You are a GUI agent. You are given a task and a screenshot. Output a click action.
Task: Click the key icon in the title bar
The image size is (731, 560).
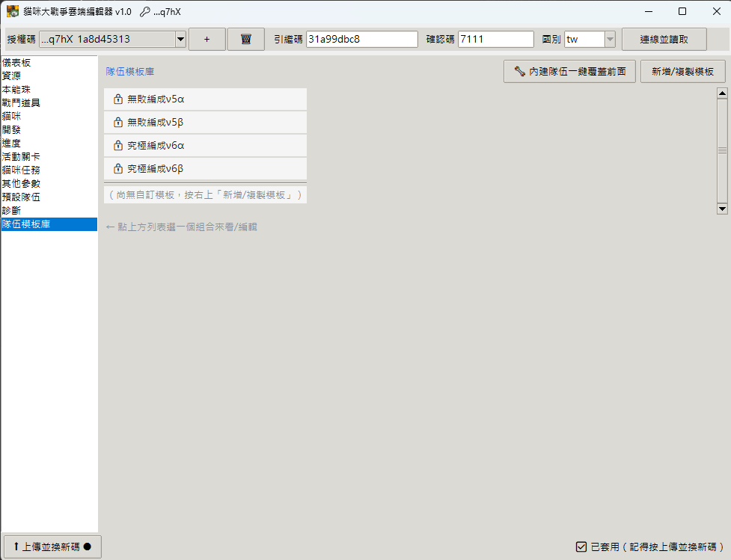[145, 12]
